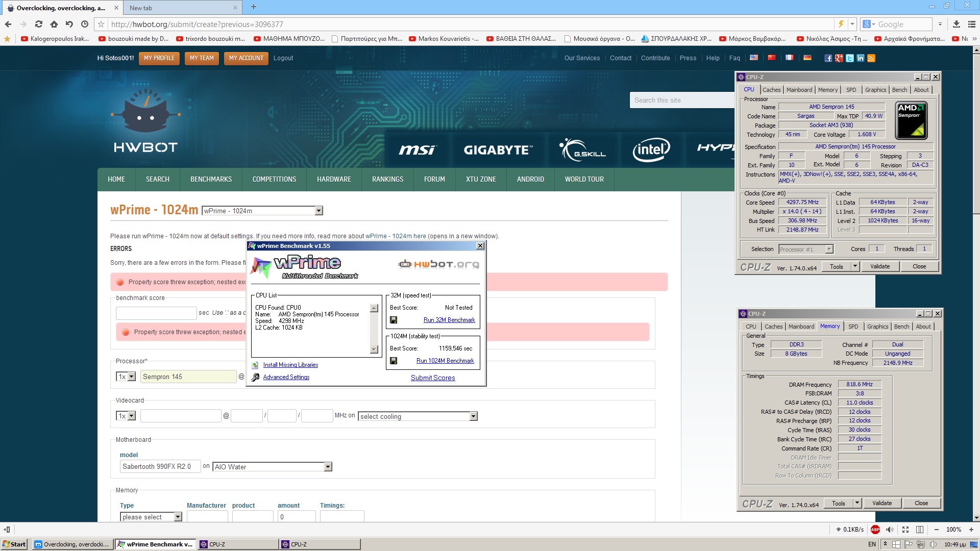Click the MY PROFILE button
This screenshot has width=980, height=551.
tap(159, 58)
